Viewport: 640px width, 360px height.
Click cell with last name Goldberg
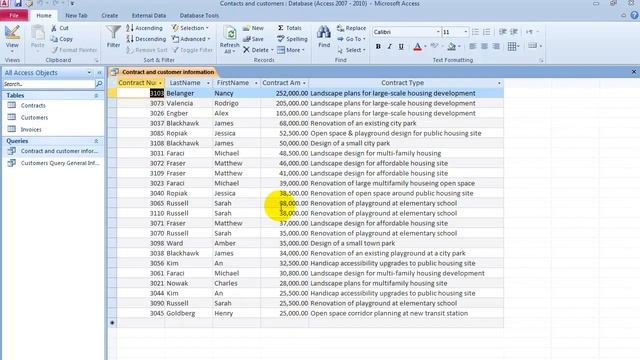click(x=181, y=313)
